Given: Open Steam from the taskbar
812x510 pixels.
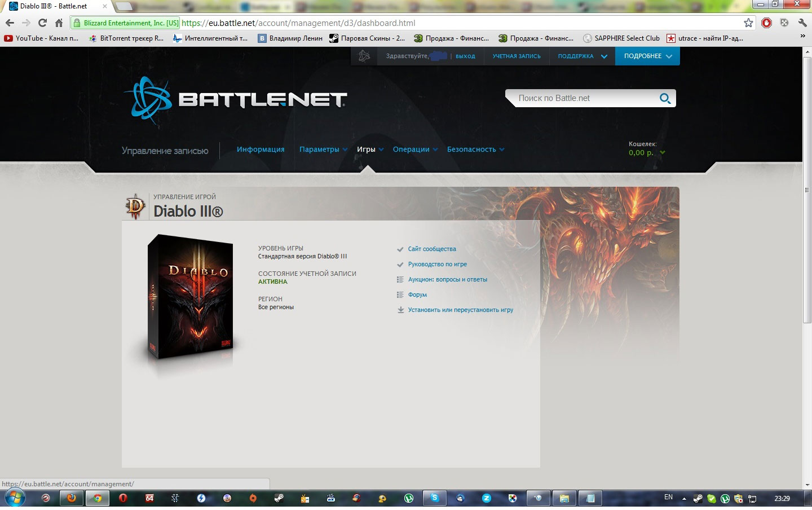Looking at the screenshot, I should (279, 498).
